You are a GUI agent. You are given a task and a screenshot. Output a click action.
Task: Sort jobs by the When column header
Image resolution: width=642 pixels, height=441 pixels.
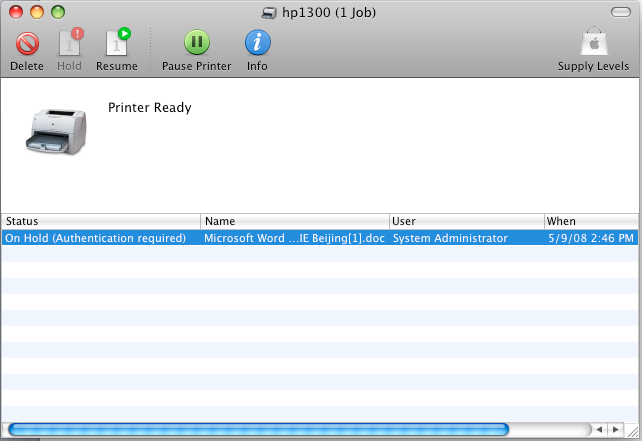click(591, 221)
